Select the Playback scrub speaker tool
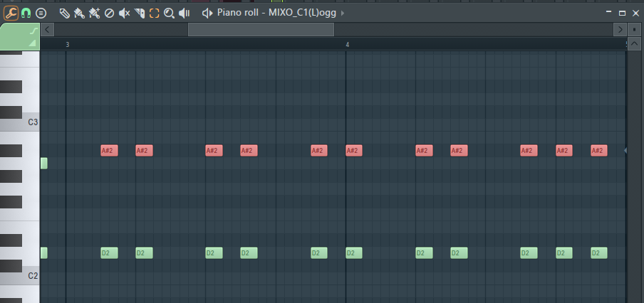This screenshot has height=303, width=644. [x=184, y=13]
